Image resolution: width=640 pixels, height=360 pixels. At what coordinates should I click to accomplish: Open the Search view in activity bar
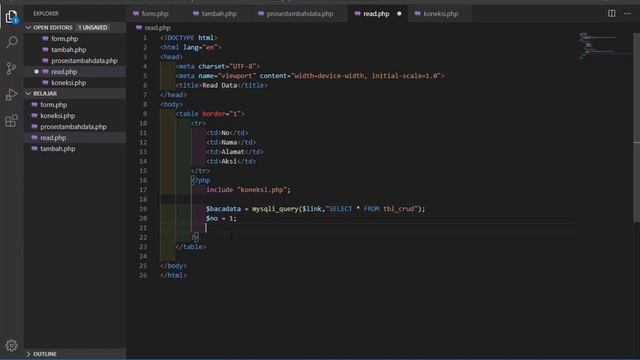point(11,42)
